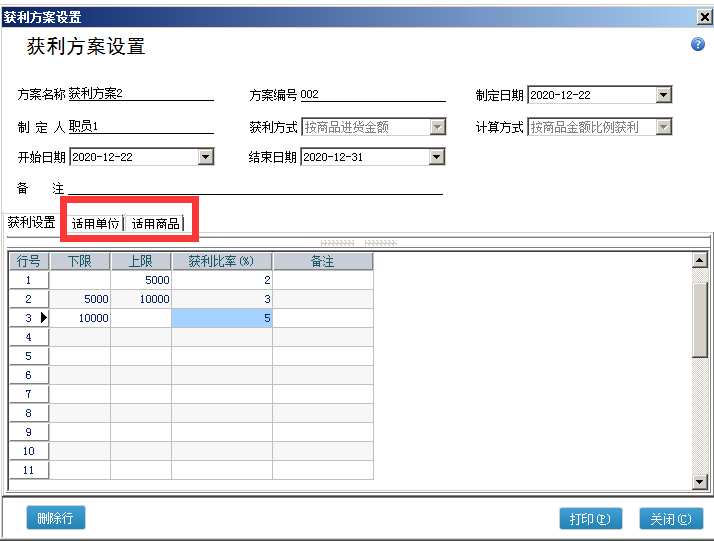
Task: Switch to the 适用单位 tab
Action: pyautogui.click(x=95, y=224)
